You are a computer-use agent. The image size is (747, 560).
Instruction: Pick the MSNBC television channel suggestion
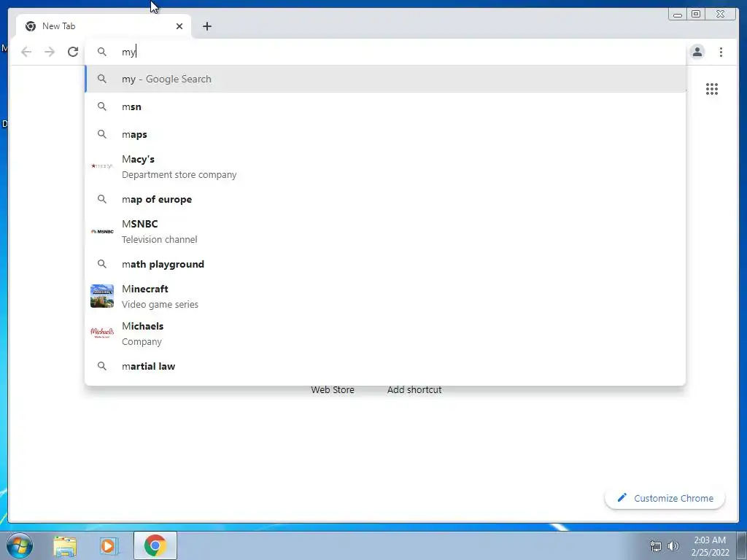click(385, 231)
